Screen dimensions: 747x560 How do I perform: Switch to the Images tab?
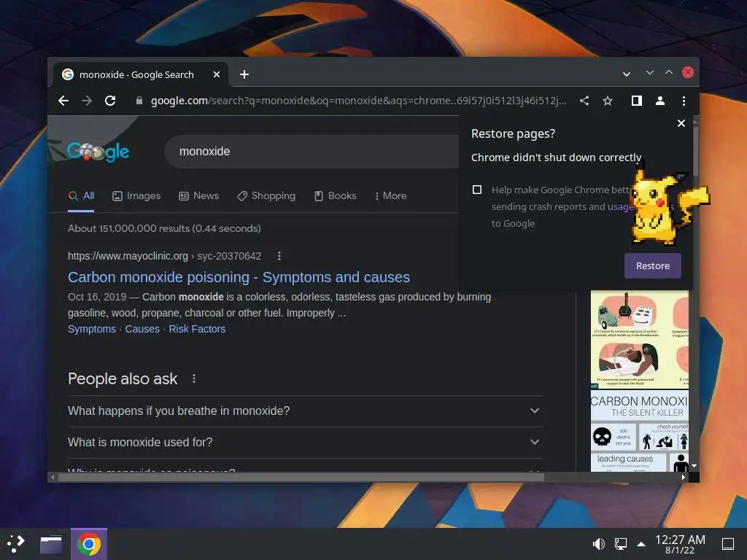(136, 195)
